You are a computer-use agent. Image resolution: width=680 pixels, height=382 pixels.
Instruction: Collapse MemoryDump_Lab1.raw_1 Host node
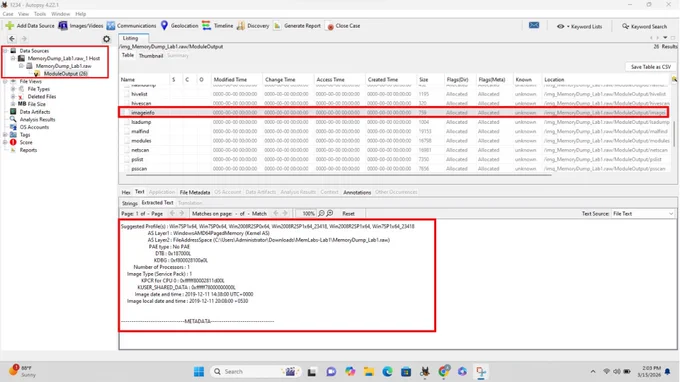pos(13,58)
